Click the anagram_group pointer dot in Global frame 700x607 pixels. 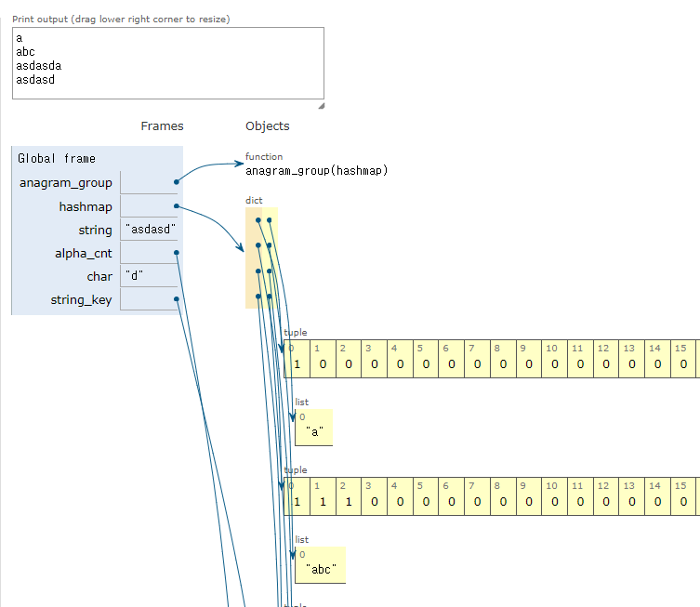tap(177, 181)
